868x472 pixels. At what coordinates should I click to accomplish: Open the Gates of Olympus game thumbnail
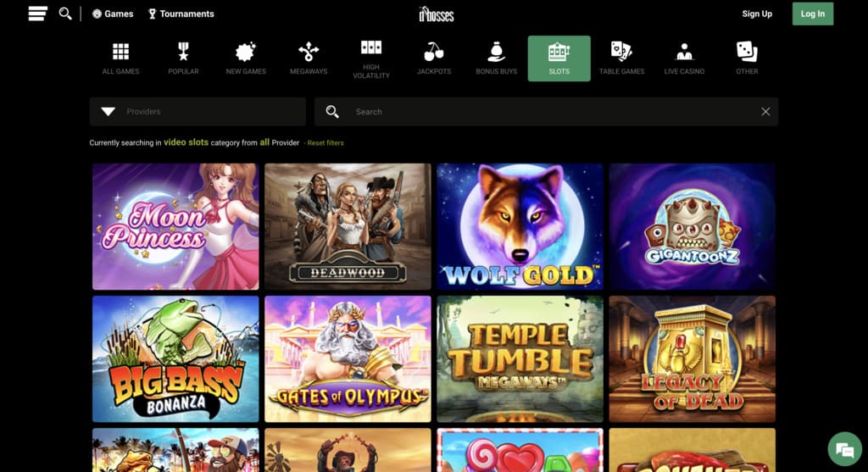pyautogui.click(x=348, y=358)
